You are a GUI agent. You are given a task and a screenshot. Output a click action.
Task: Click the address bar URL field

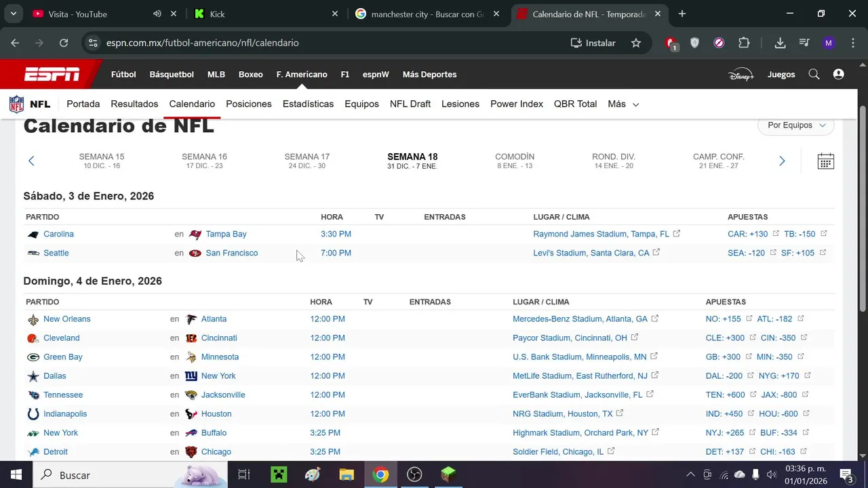coord(332,43)
